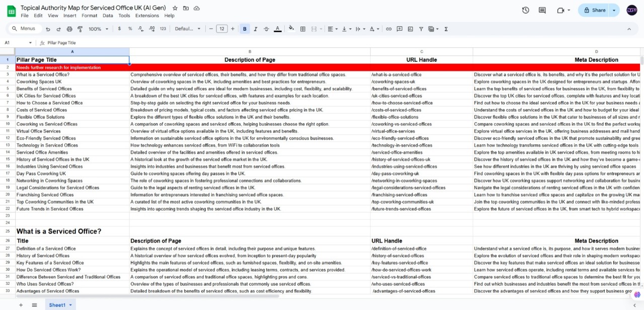
Task: Open the font family dropdown
Action: [188, 29]
